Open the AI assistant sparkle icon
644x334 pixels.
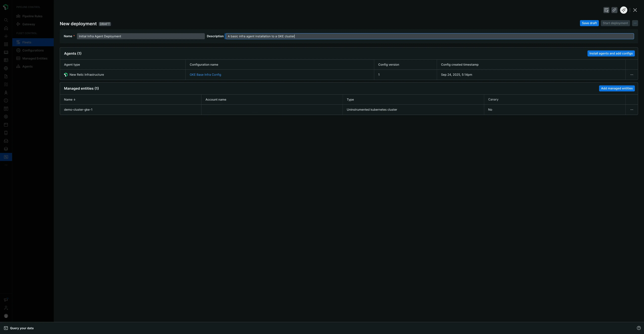tap(623, 10)
